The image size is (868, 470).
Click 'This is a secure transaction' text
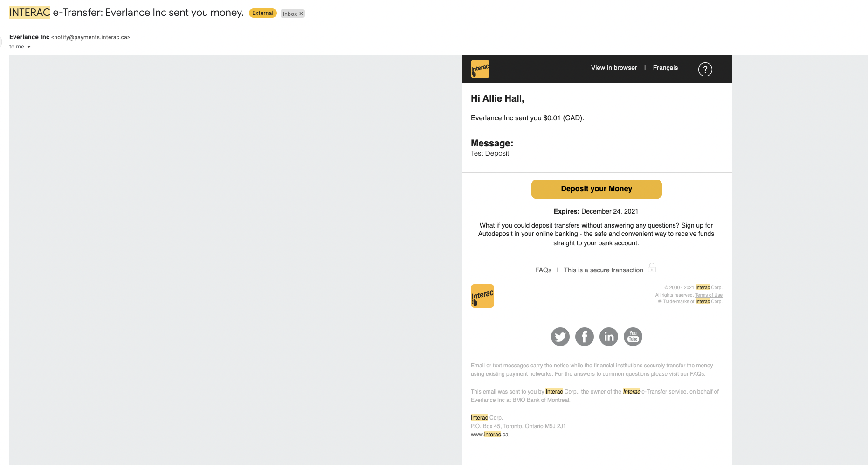coord(603,270)
